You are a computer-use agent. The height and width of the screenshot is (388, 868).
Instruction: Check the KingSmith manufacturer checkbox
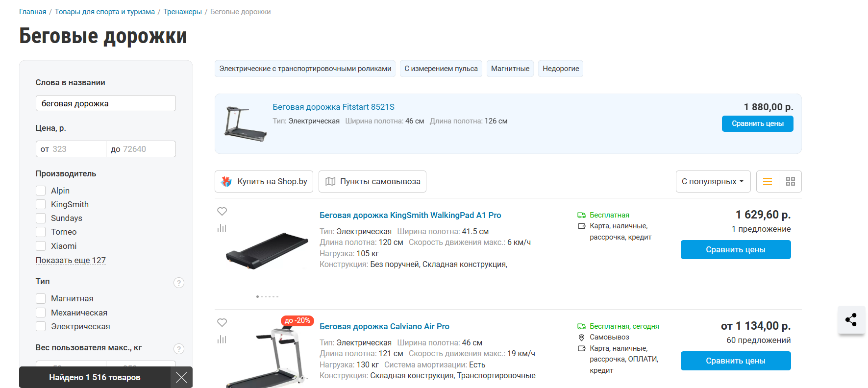41,204
